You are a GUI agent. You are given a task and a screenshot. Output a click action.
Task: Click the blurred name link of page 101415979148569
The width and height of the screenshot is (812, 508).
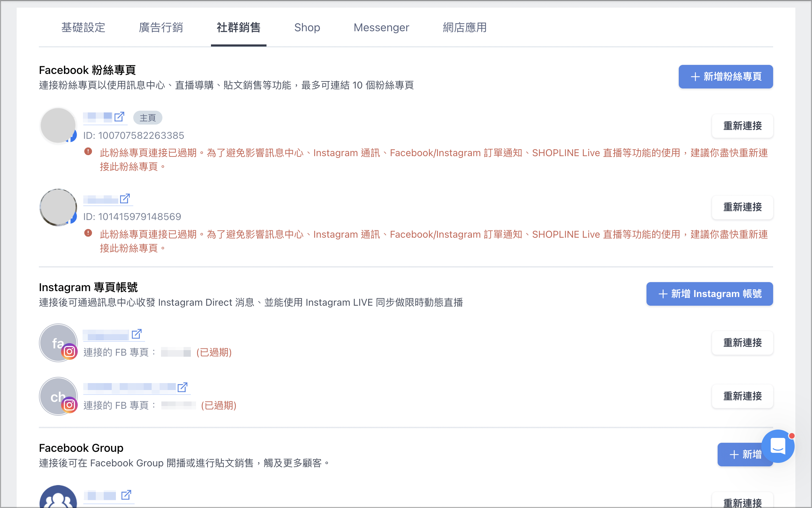coord(101,199)
